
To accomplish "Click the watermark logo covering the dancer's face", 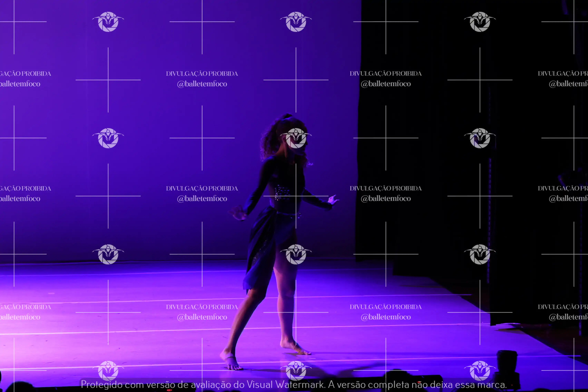I will (x=296, y=138).
